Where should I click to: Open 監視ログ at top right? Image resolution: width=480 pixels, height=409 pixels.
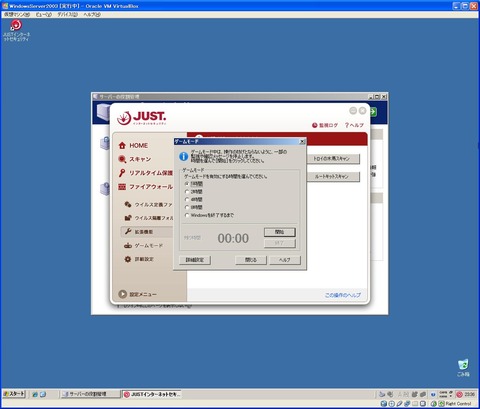(x=325, y=125)
